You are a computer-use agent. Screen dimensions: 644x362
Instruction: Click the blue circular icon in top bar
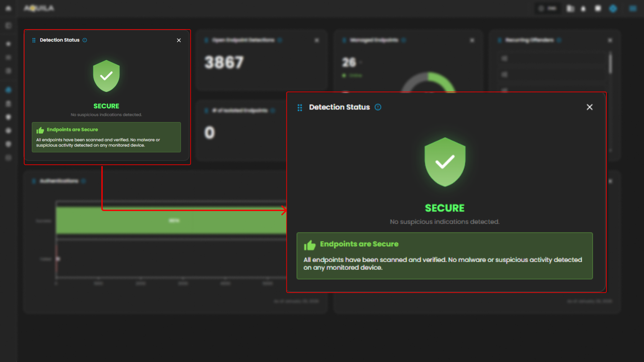[x=613, y=8]
